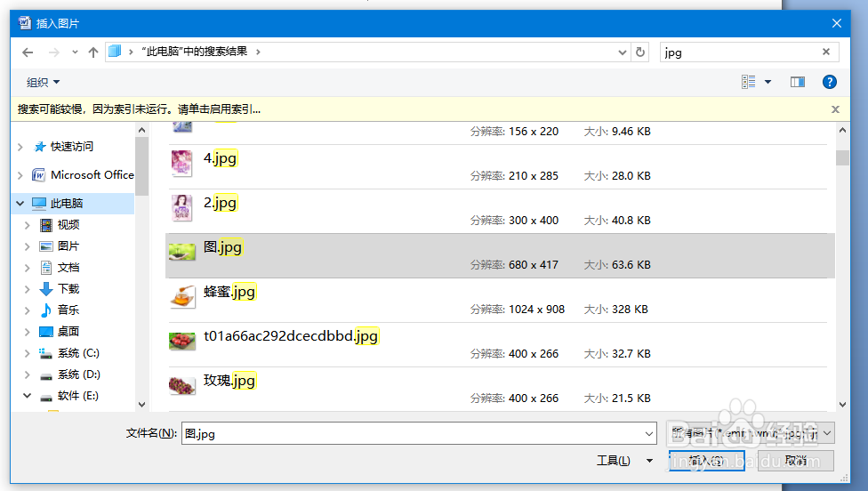Click the 插入 button

point(704,461)
